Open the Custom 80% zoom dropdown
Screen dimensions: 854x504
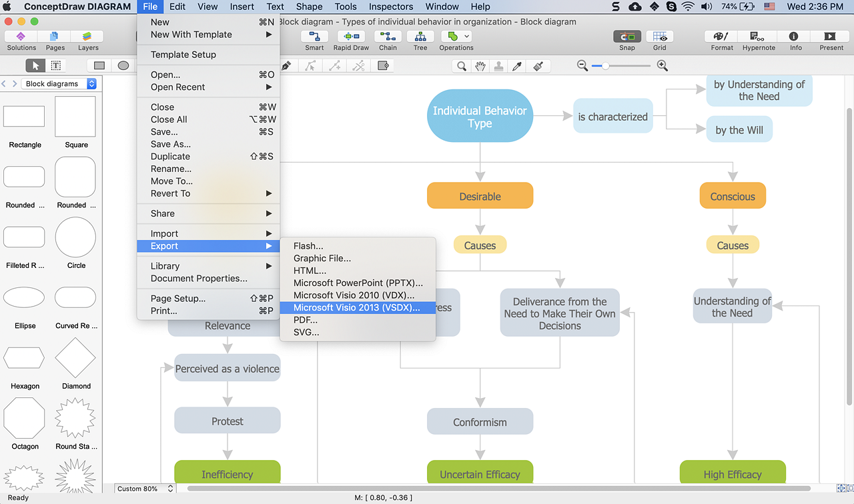(145, 489)
